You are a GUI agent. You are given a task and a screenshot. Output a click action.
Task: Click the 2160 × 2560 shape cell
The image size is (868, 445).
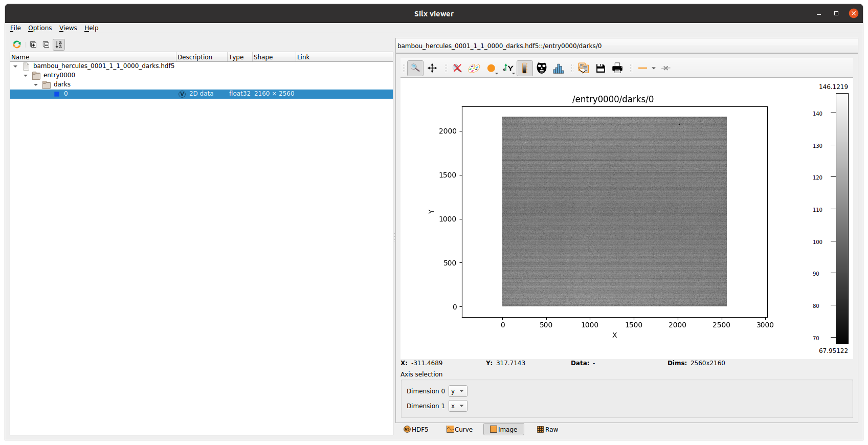point(274,94)
